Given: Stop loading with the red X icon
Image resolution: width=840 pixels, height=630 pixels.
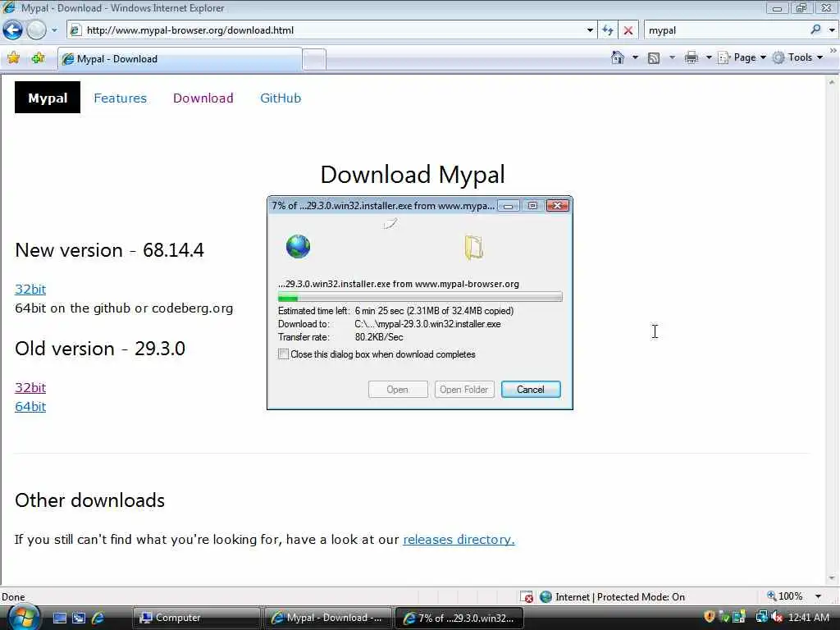Looking at the screenshot, I should pyautogui.click(x=628, y=30).
